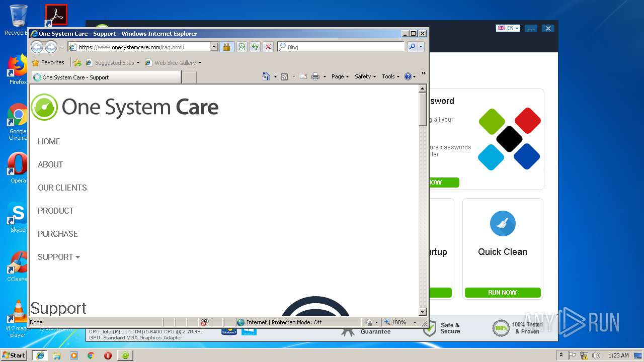Viewport: 644px width, 362px height.
Task: Expand the command bar overflow chevron
Action: coord(424,73)
